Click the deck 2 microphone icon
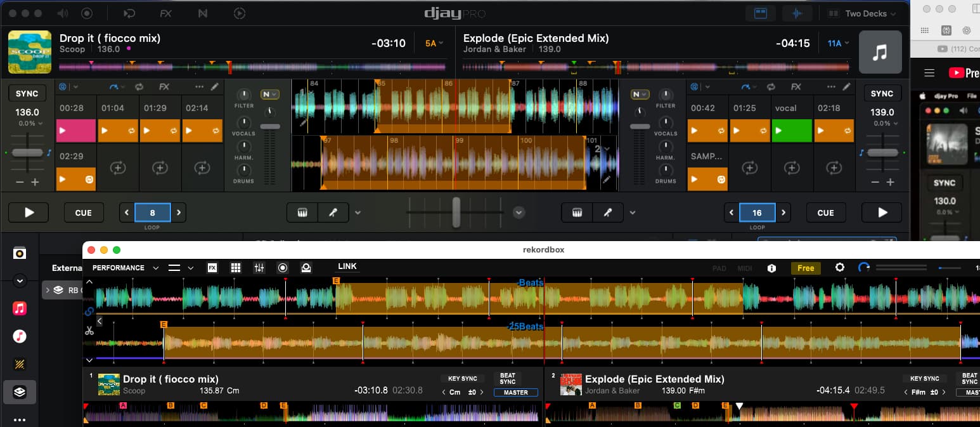The image size is (980, 427). coord(607,213)
